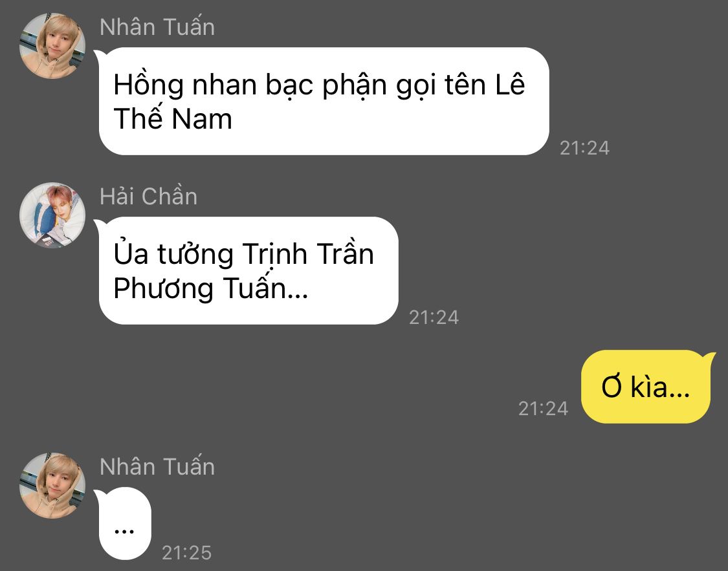Select the 'Ủa tưởng Trịnh Trần' message bubble
Viewport: 728px width, 571px height.
tap(246, 270)
